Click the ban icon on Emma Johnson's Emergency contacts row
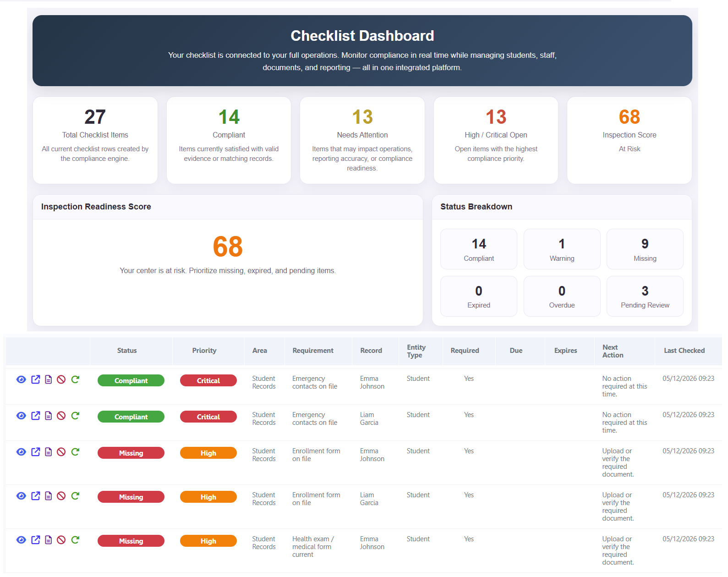728x577 pixels. 61,379
